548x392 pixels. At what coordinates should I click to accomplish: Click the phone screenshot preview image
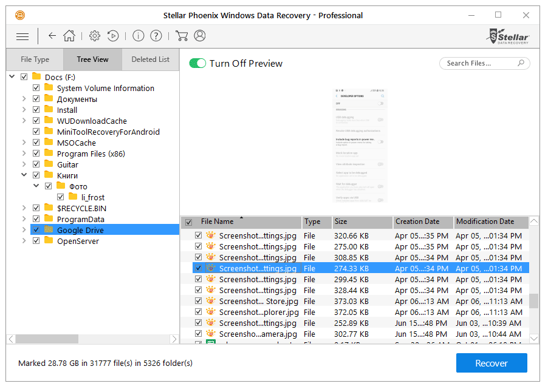(360, 145)
